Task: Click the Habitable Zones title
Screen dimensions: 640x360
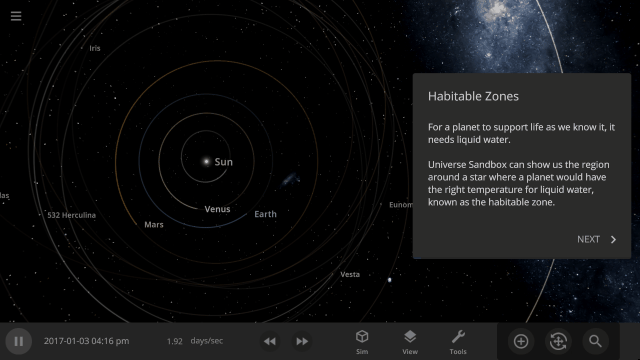Action: click(473, 96)
